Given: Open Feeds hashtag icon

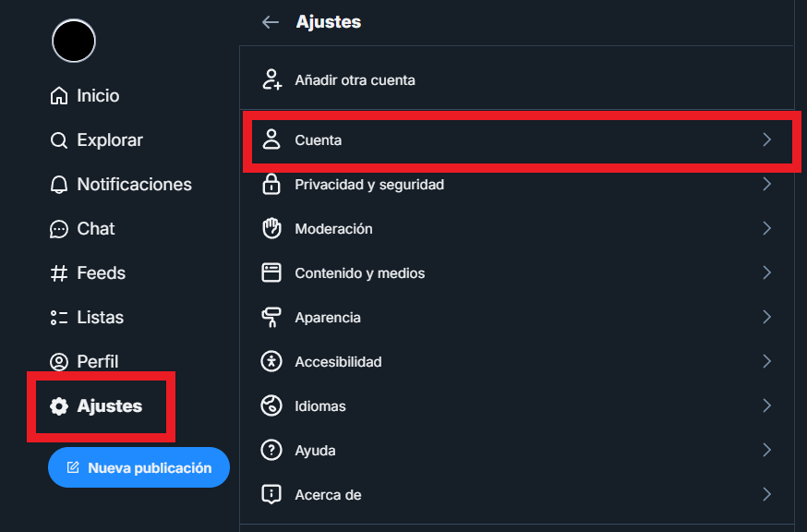Looking at the screenshot, I should coord(59,273).
